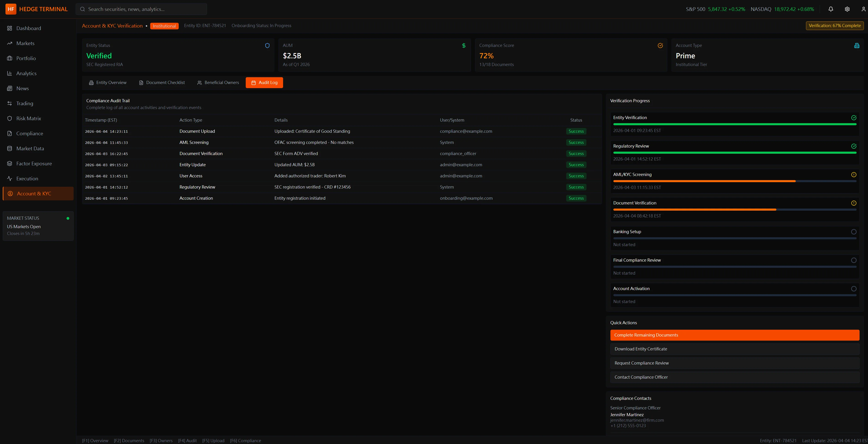Open Market Data from the sidebar
Image resolution: width=868 pixels, height=444 pixels.
click(30, 148)
